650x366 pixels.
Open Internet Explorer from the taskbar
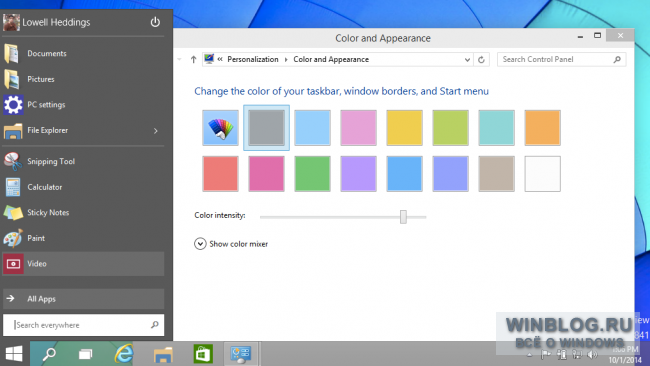(x=124, y=354)
